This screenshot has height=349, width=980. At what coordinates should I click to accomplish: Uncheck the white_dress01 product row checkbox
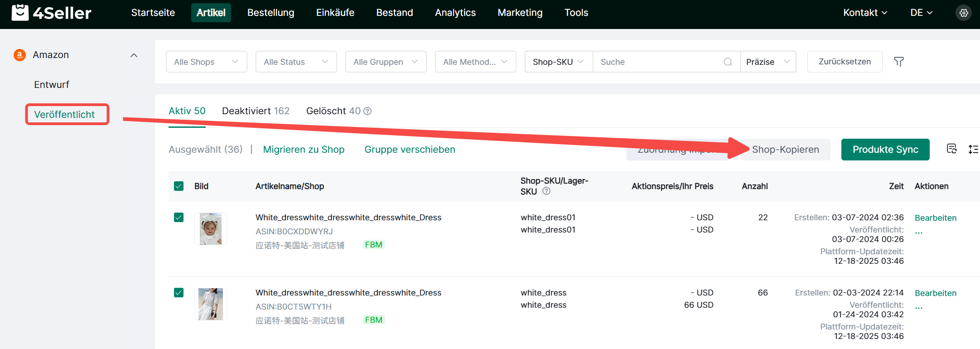179,218
